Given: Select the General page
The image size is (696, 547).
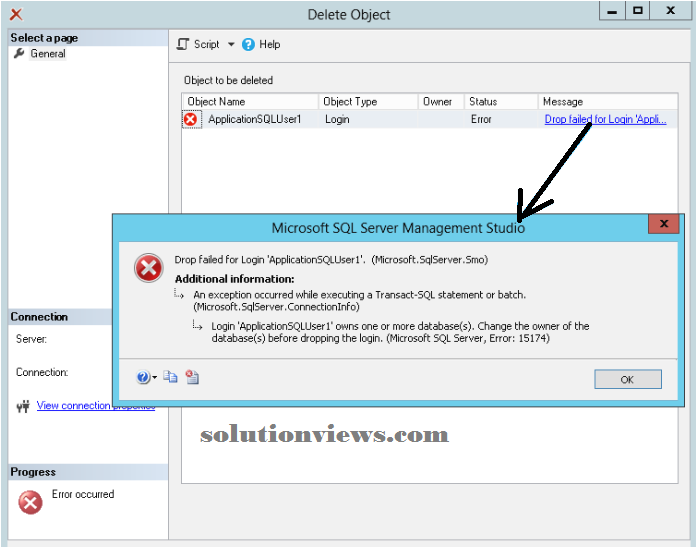Looking at the screenshot, I should tap(47, 54).
